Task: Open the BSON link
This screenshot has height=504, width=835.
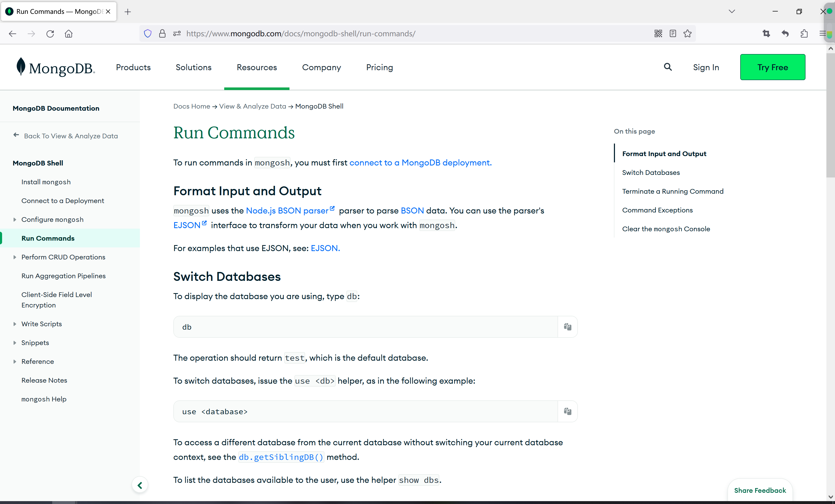Action: pos(412,211)
